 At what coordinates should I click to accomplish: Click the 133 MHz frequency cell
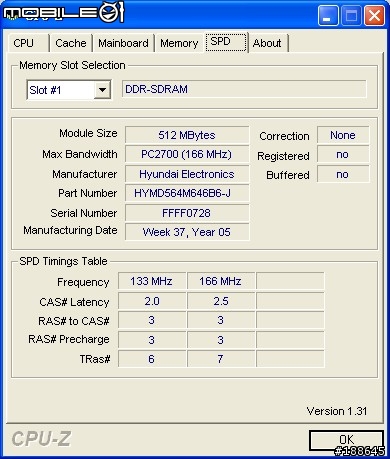pyautogui.click(x=152, y=281)
